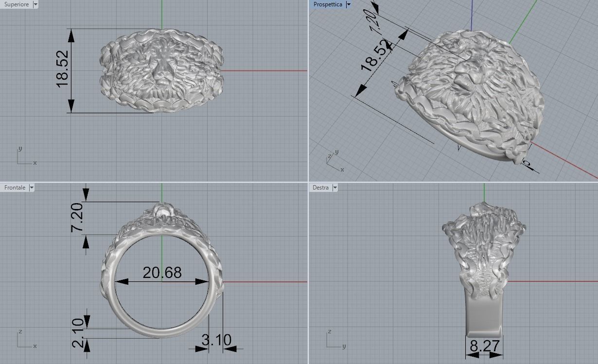Screen dimensions: 598x364
Task: Select the 20.68 inner diameter dimension
Action: point(162,273)
